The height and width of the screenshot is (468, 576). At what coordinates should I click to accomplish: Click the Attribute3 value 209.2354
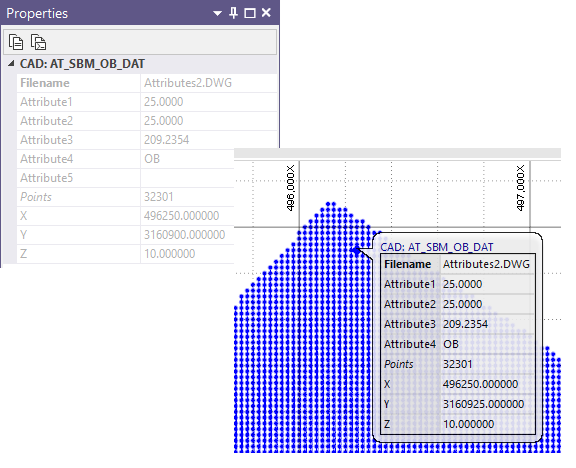[x=166, y=140]
